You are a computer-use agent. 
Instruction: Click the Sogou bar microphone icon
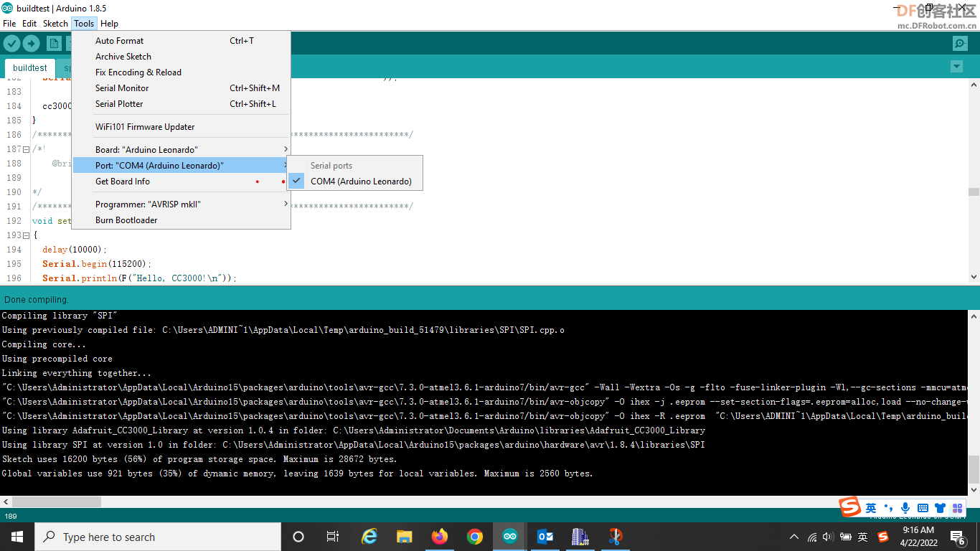(x=905, y=508)
